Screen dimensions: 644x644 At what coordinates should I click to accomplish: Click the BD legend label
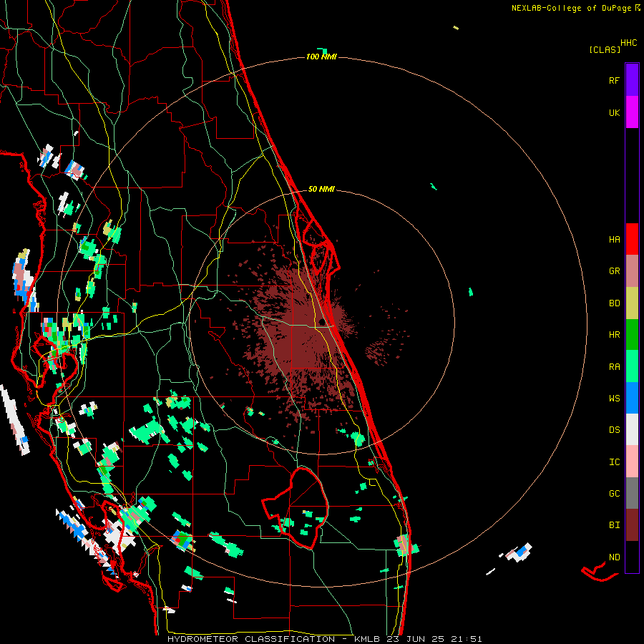coord(615,303)
